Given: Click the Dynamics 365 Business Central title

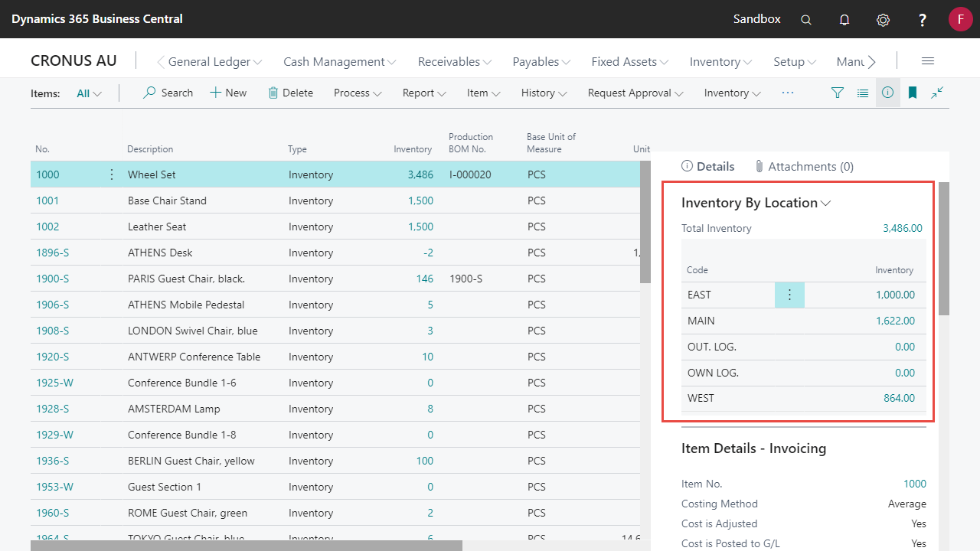Looking at the screenshot, I should (x=97, y=19).
